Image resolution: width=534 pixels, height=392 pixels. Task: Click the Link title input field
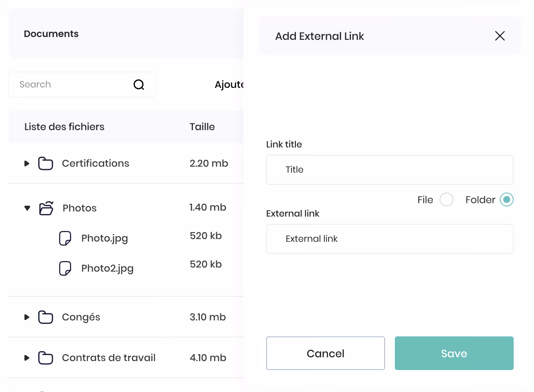(x=390, y=170)
